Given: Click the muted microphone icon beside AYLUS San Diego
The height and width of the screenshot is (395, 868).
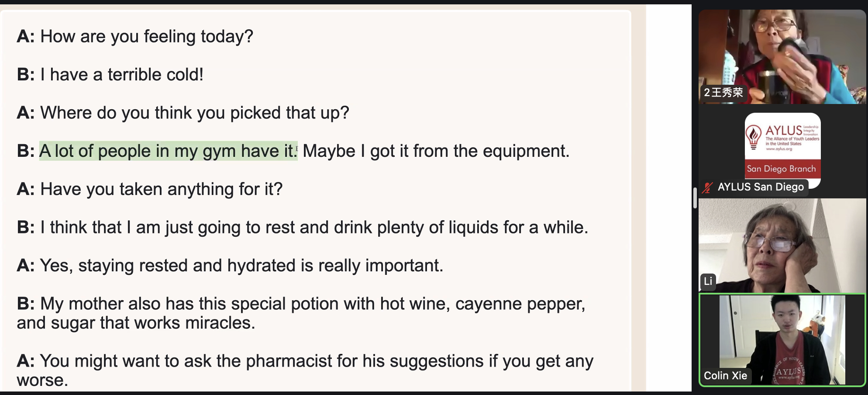Looking at the screenshot, I should (707, 187).
